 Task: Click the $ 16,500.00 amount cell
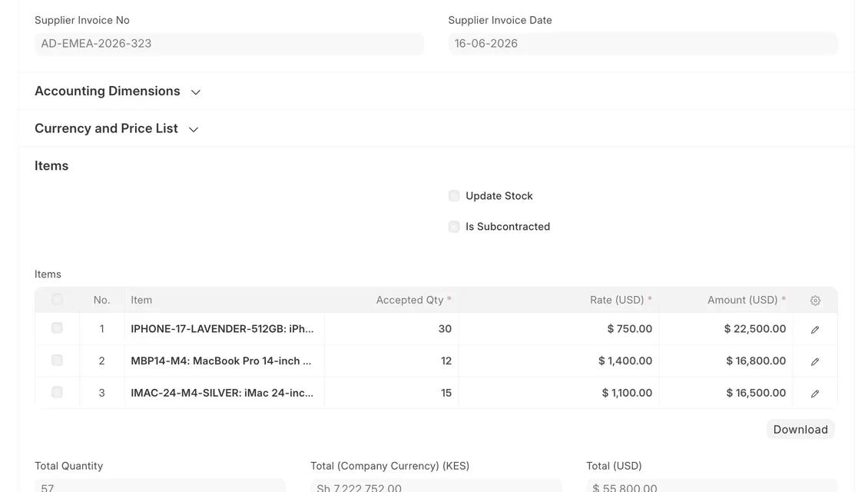726,394
